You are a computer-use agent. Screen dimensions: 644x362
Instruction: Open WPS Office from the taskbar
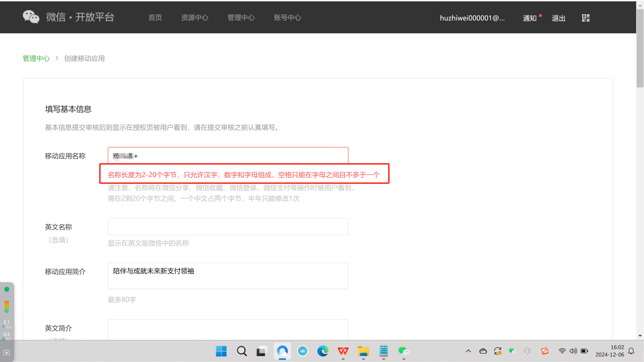(343, 351)
